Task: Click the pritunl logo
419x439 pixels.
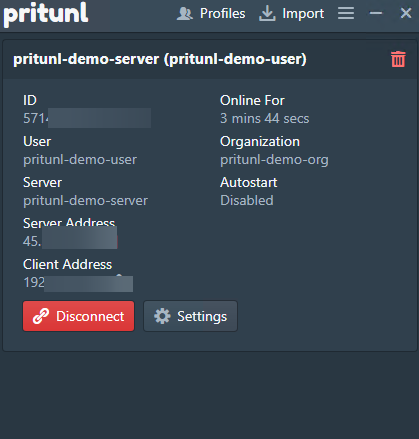Action: click(46, 14)
